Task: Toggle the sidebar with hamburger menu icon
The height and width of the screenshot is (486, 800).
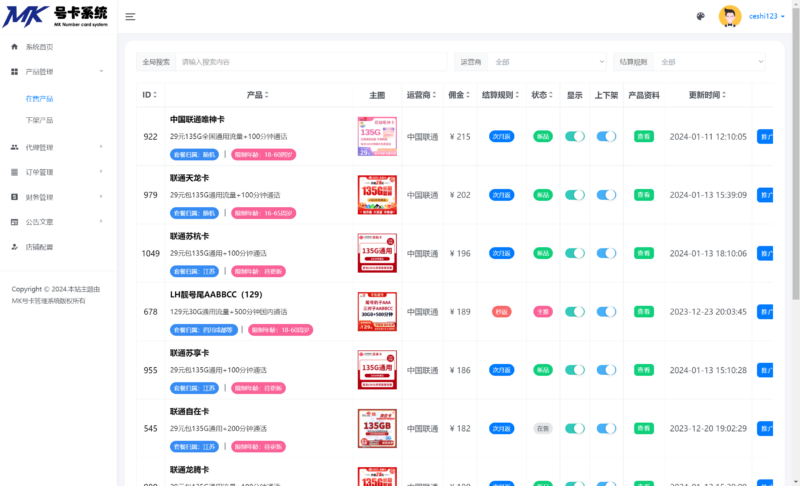Action: 130,17
